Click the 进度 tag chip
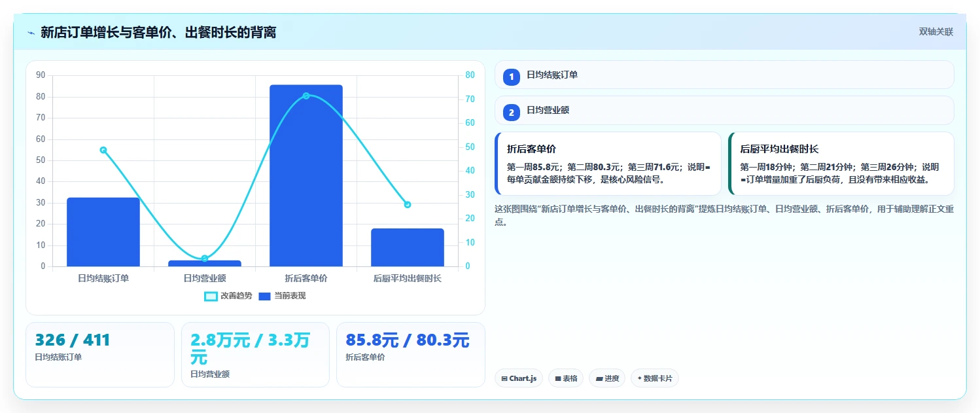The image size is (980, 413). click(x=607, y=378)
